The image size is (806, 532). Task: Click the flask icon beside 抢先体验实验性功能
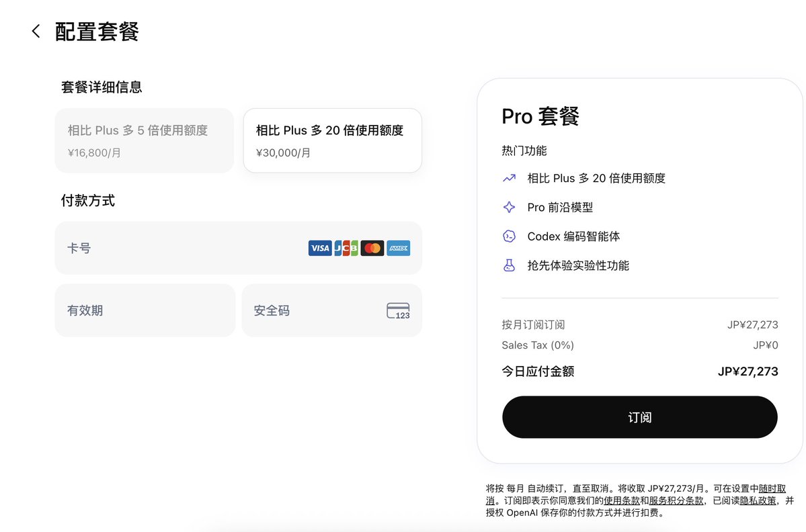click(x=509, y=265)
